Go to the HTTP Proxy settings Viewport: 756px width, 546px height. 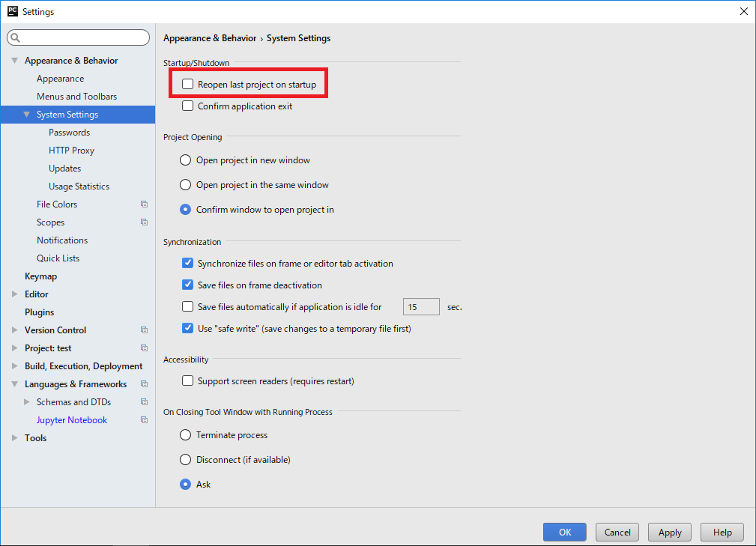point(71,151)
